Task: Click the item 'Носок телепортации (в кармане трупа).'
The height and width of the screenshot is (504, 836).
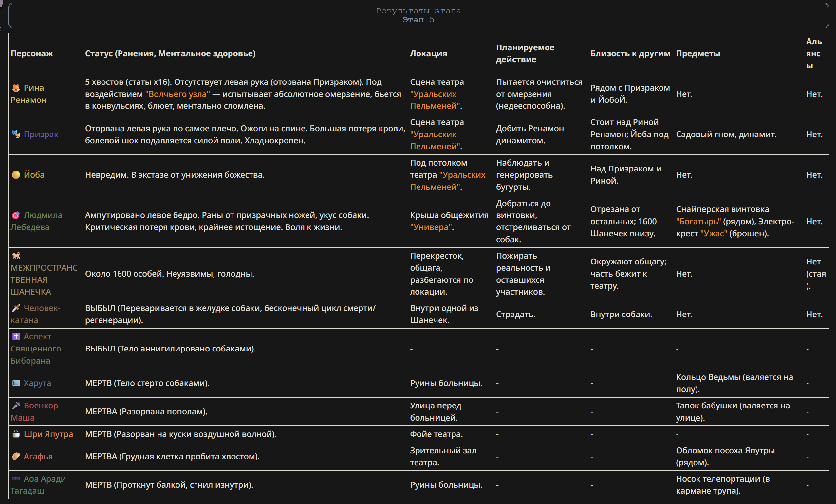Action: [723, 485]
